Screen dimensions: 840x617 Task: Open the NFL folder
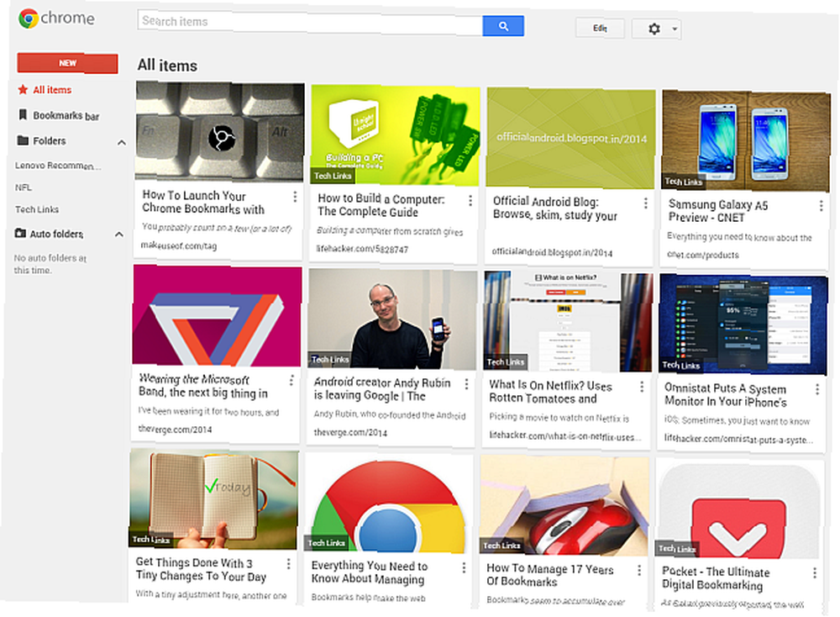[x=23, y=187]
